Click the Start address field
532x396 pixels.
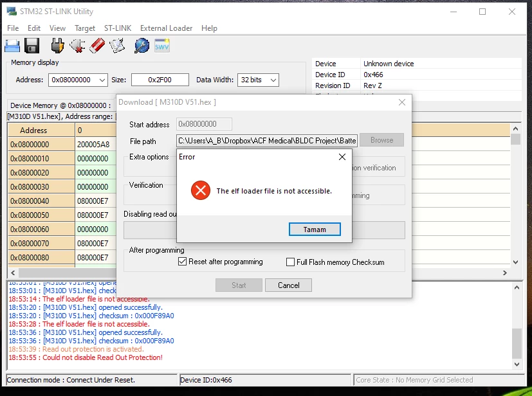(x=205, y=124)
